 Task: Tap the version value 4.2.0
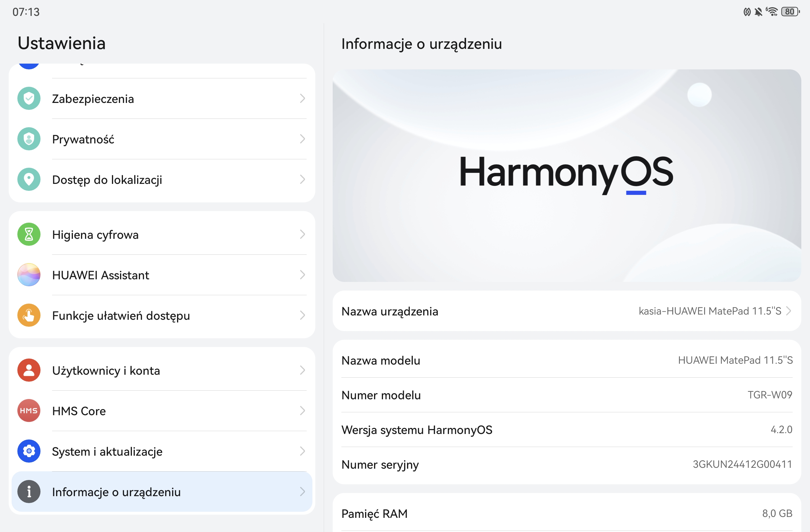click(781, 430)
